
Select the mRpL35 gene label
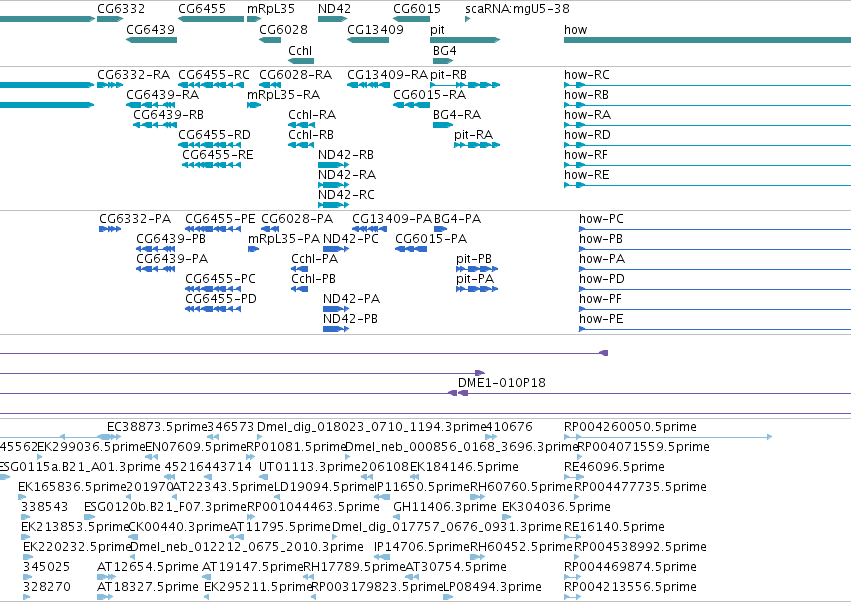(x=271, y=9)
